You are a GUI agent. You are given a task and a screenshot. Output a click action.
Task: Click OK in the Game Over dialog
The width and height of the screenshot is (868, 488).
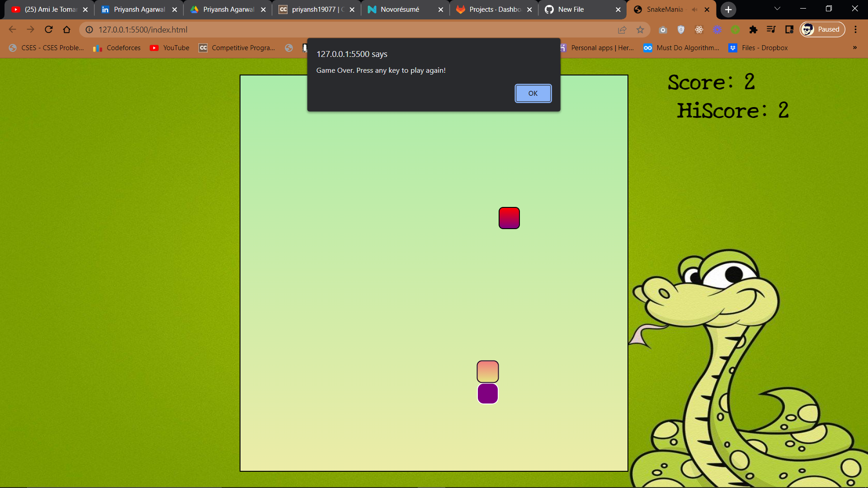click(533, 94)
